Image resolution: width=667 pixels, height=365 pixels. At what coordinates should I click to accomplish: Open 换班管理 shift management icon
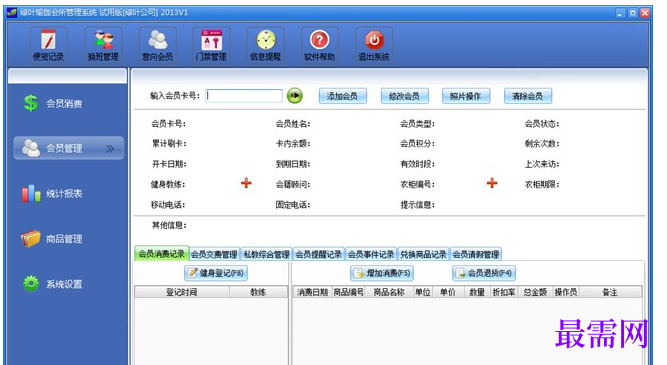[x=103, y=45]
